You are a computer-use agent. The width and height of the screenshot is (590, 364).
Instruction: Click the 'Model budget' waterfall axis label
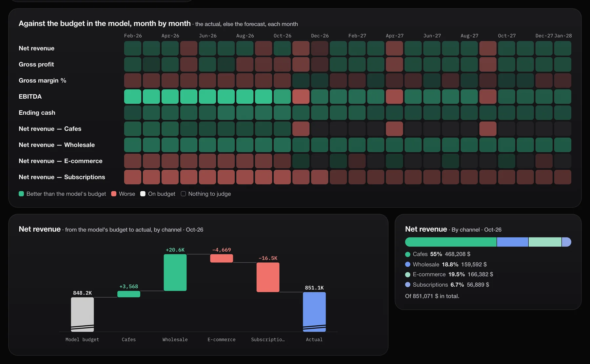[x=82, y=339]
